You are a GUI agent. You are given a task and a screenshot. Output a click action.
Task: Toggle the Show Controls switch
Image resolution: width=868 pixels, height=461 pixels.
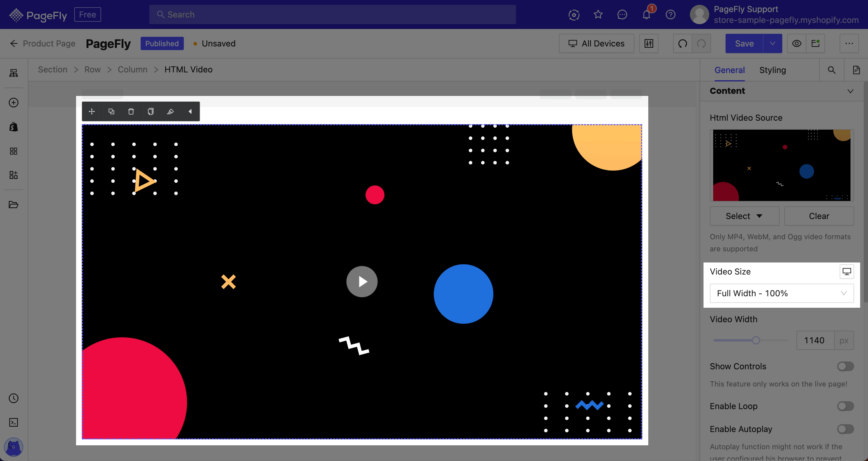pyautogui.click(x=845, y=366)
